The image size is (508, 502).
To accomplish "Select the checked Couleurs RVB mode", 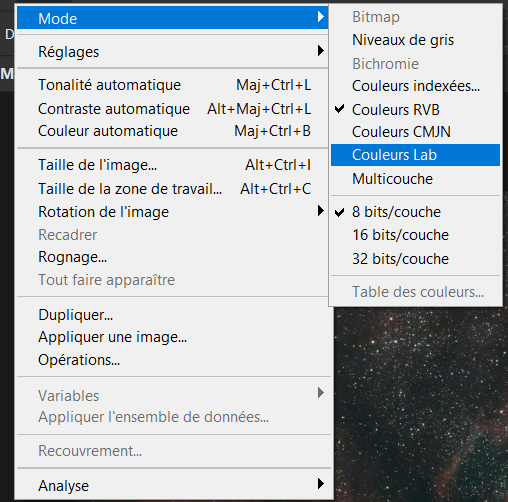I will pos(415,110).
